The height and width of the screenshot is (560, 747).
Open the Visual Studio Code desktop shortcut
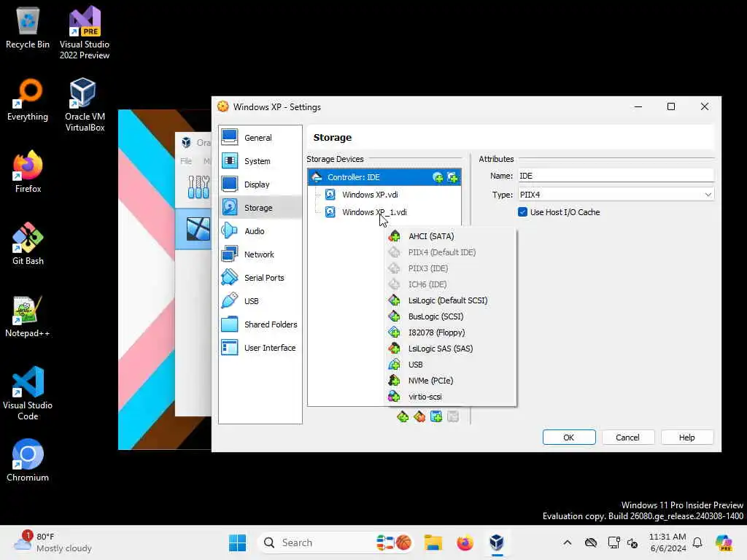click(x=28, y=393)
